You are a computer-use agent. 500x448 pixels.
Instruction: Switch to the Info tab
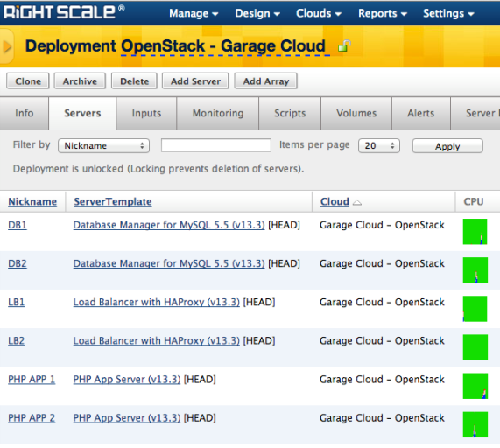coord(25,113)
